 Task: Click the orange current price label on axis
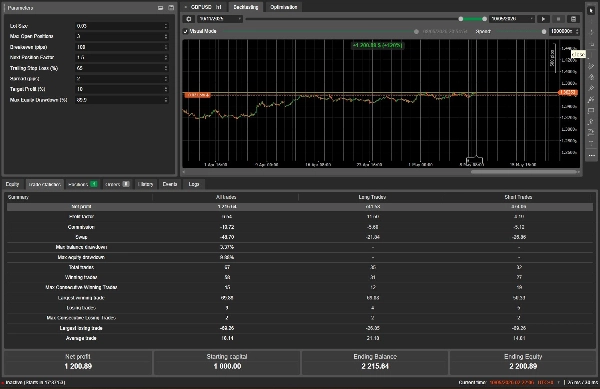[568, 92]
